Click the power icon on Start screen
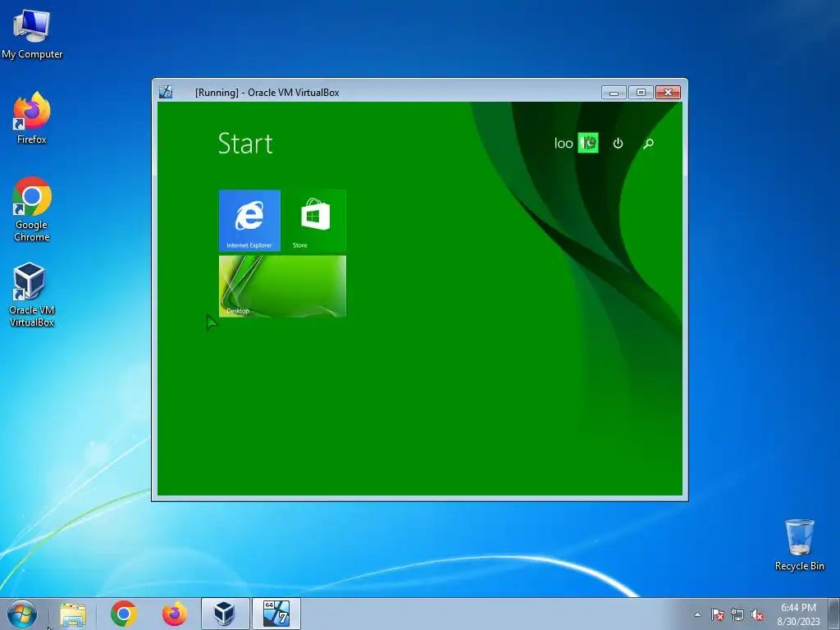 pos(618,143)
